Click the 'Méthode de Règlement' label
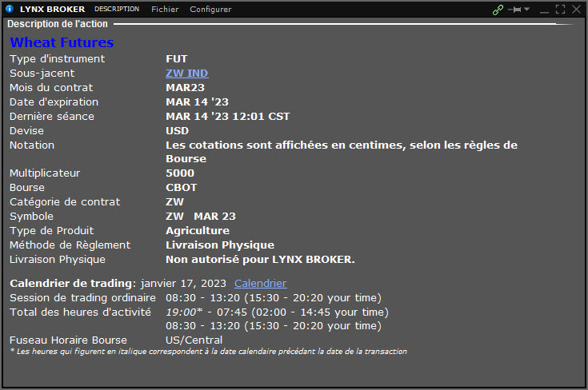 (x=70, y=245)
